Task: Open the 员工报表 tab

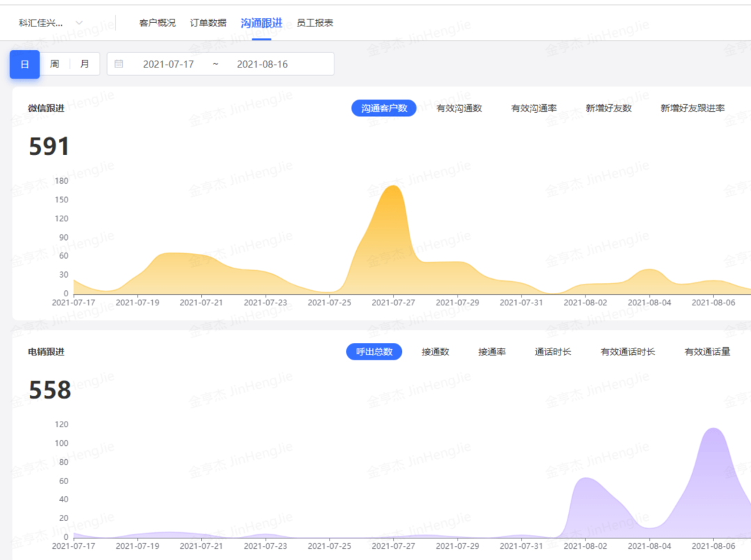Action: [315, 22]
